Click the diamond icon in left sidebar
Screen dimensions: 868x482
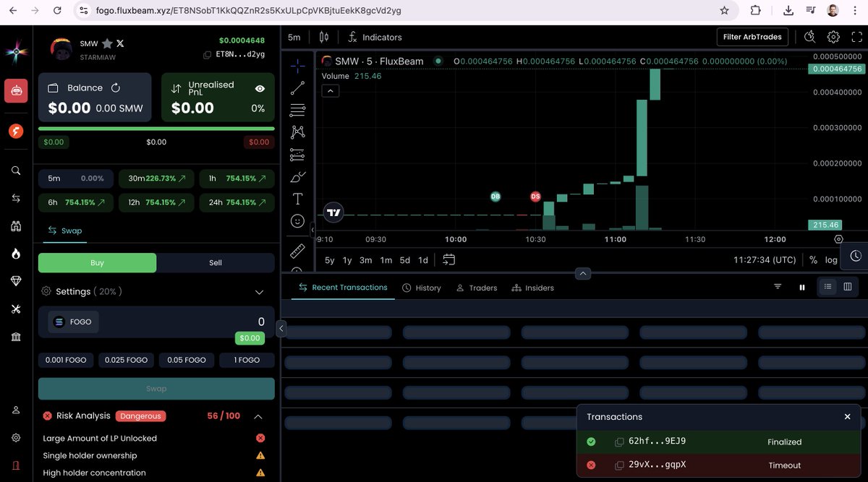16,281
